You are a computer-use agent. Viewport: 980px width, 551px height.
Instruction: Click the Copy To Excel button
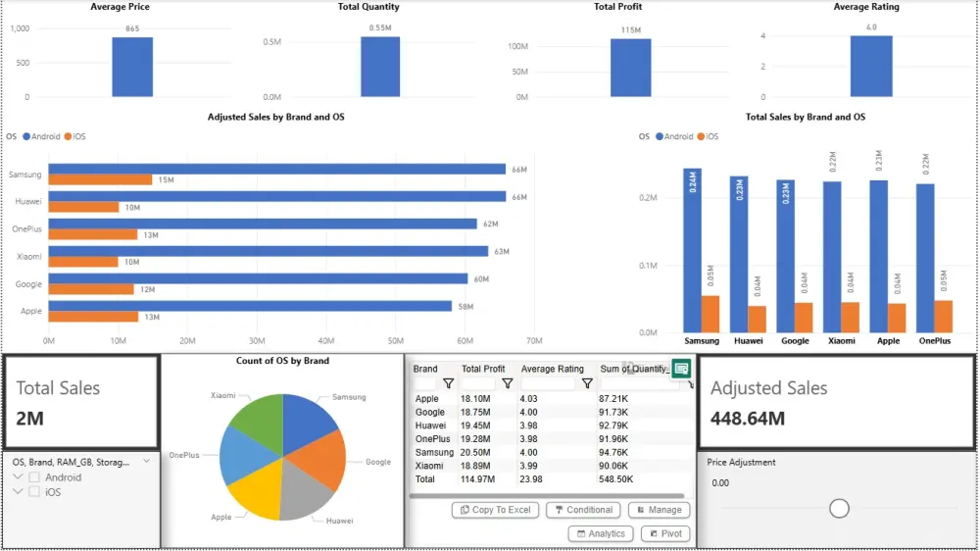pyautogui.click(x=495, y=510)
